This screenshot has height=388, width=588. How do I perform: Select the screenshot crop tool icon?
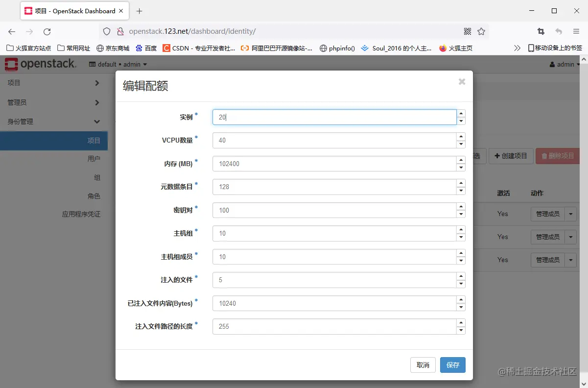click(541, 30)
